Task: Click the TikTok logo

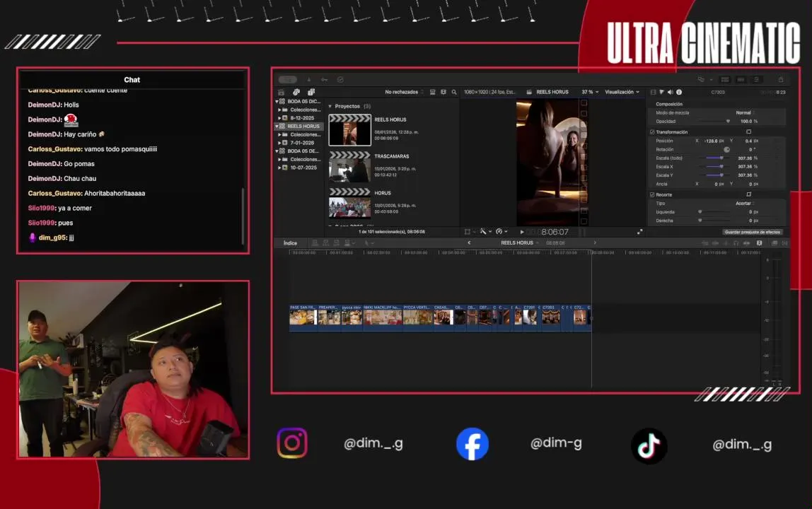Action: [649, 446]
